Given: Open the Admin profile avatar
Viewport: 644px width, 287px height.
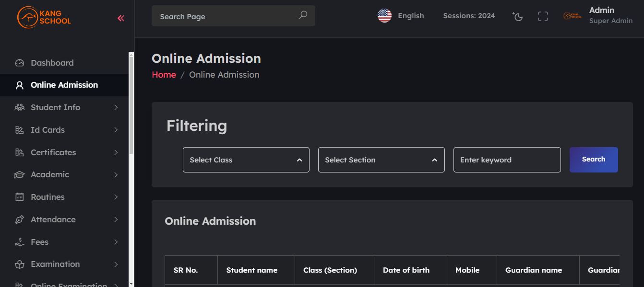Looking at the screenshot, I should click(x=572, y=16).
